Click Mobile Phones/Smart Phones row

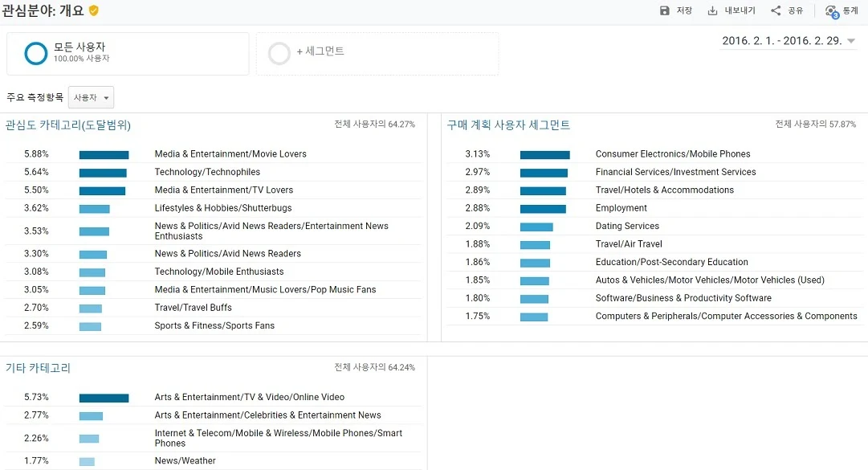coord(213,438)
